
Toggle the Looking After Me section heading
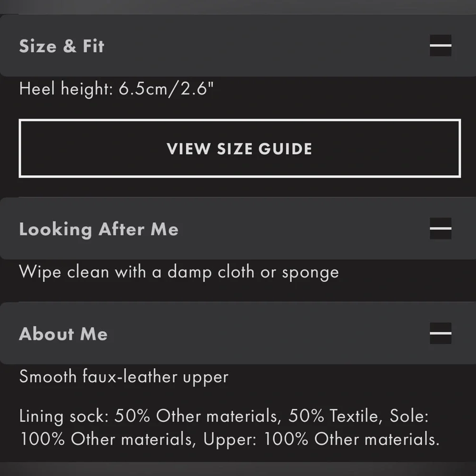[x=99, y=229]
